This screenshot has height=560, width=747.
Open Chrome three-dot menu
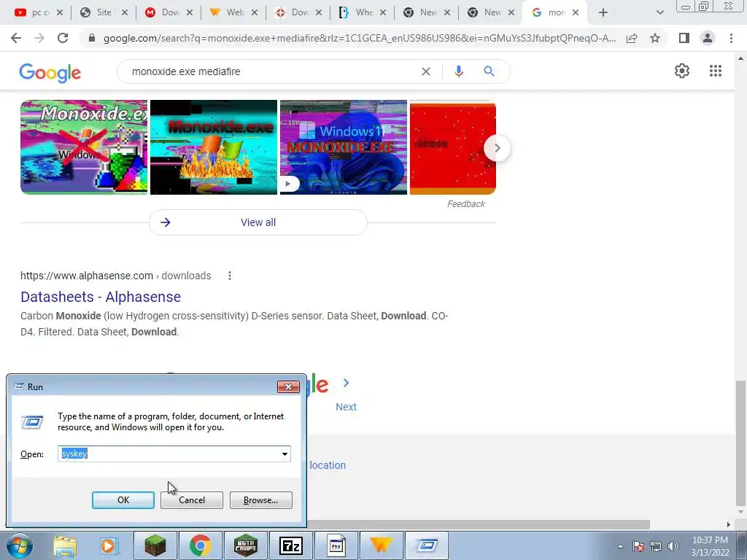(x=731, y=38)
